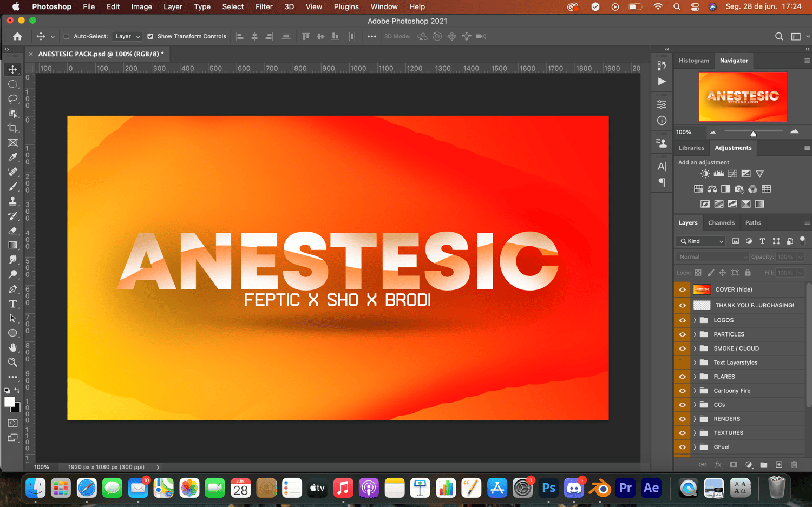Switch to the Histogram tab
This screenshot has height=507, width=812.
(x=693, y=61)
